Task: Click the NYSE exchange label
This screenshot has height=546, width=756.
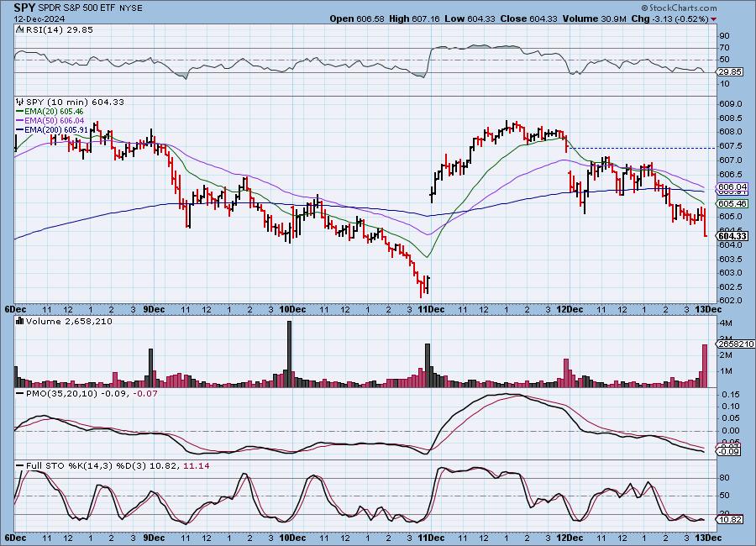Action: point(131,8)
